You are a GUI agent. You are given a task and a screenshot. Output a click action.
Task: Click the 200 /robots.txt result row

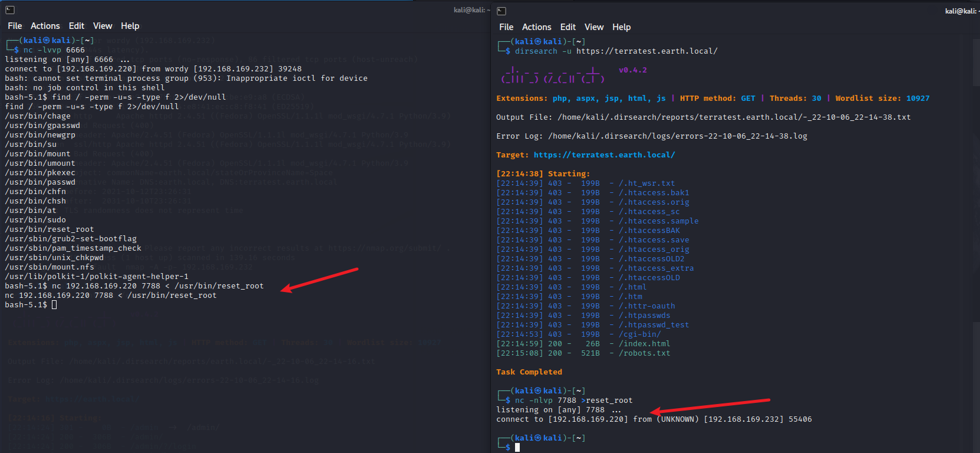tap(583, 353)
